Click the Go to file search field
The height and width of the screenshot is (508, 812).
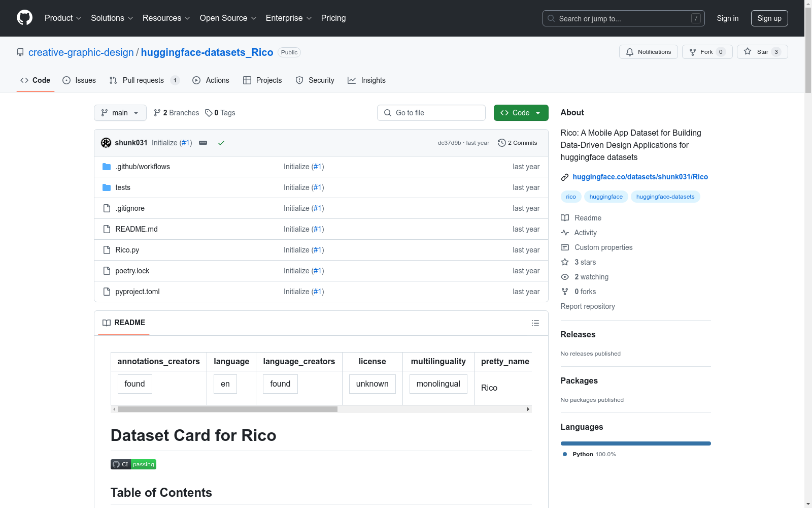[431, 113]
